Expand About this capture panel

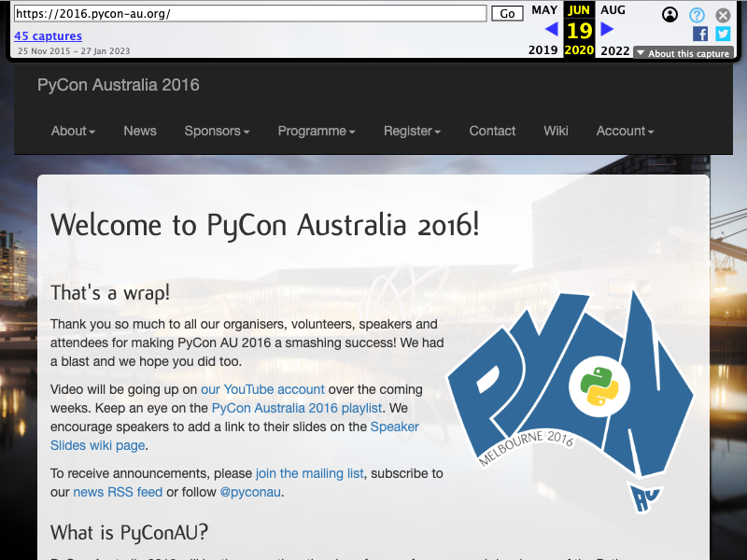(684, 53)
